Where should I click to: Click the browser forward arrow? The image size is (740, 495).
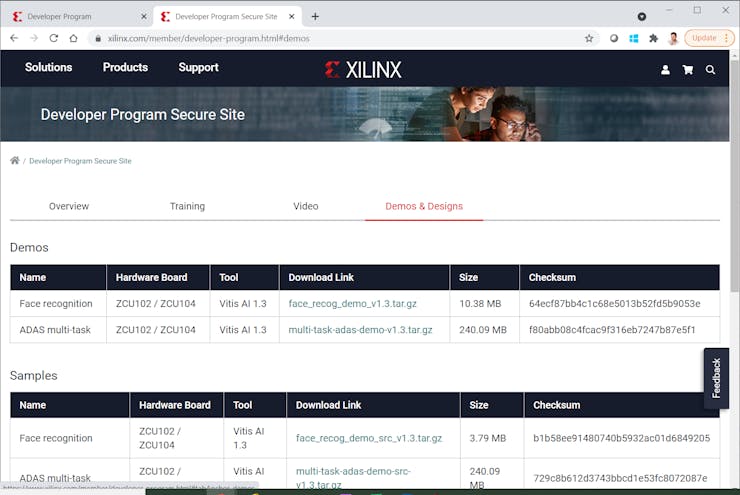[x=34, y=38]
